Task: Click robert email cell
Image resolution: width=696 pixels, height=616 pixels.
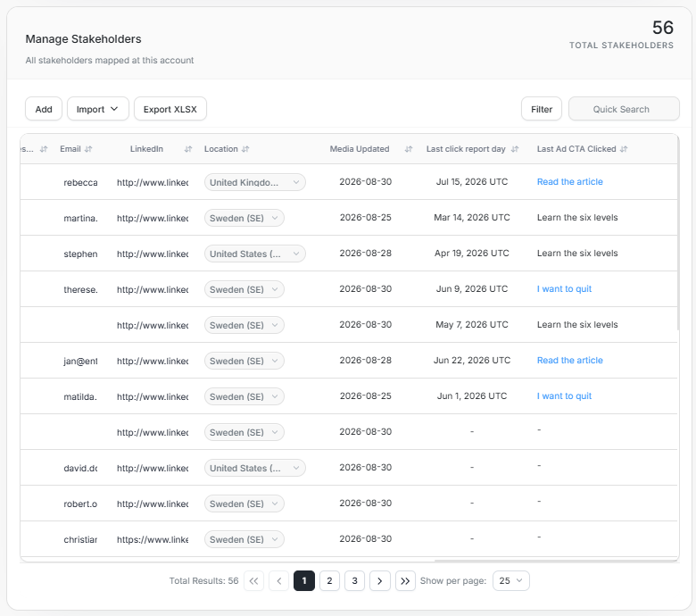Action: coord(80,504)
